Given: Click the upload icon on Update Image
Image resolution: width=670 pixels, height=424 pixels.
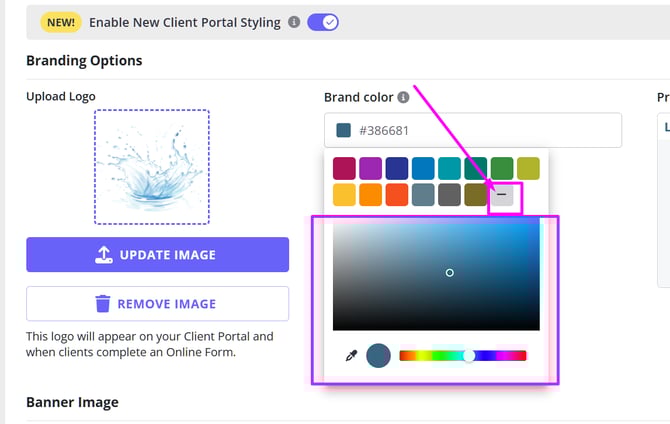Looking at the screenshot, I should click(105, 255).
